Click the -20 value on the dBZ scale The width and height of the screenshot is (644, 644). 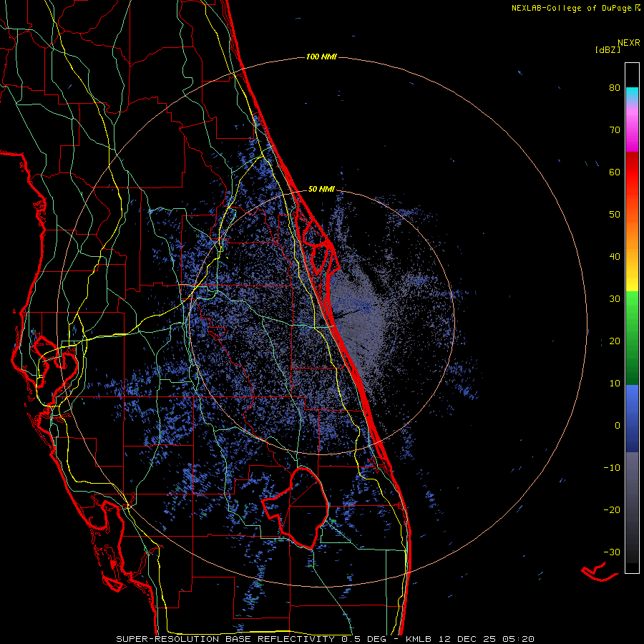612,509
